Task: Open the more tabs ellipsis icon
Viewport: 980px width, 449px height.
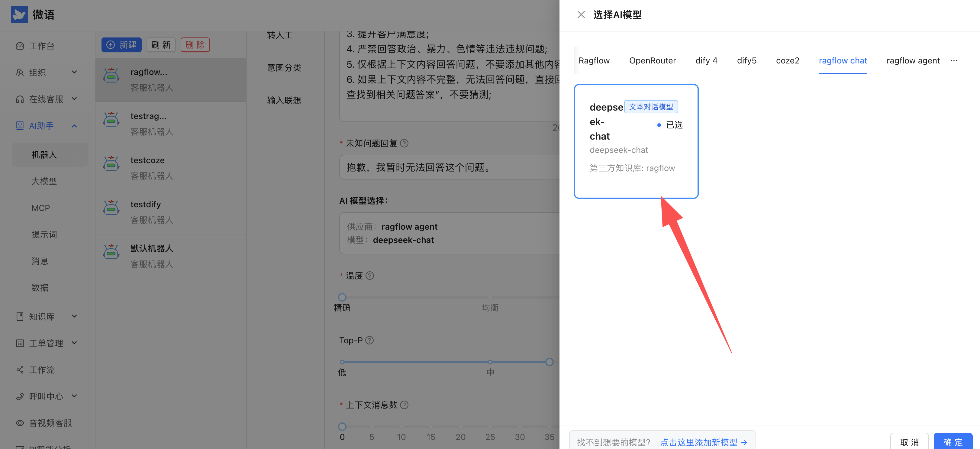Action: [954, 60]
